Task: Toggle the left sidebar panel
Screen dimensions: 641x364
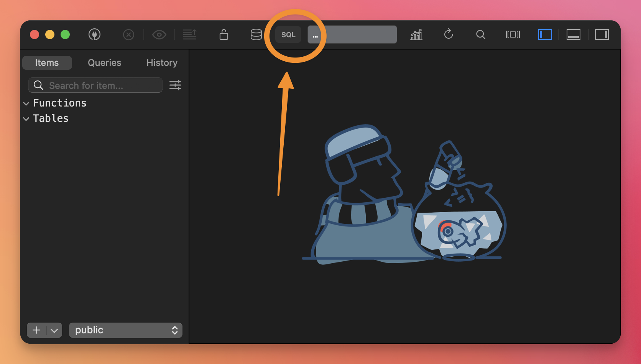Action: [545, 34]
